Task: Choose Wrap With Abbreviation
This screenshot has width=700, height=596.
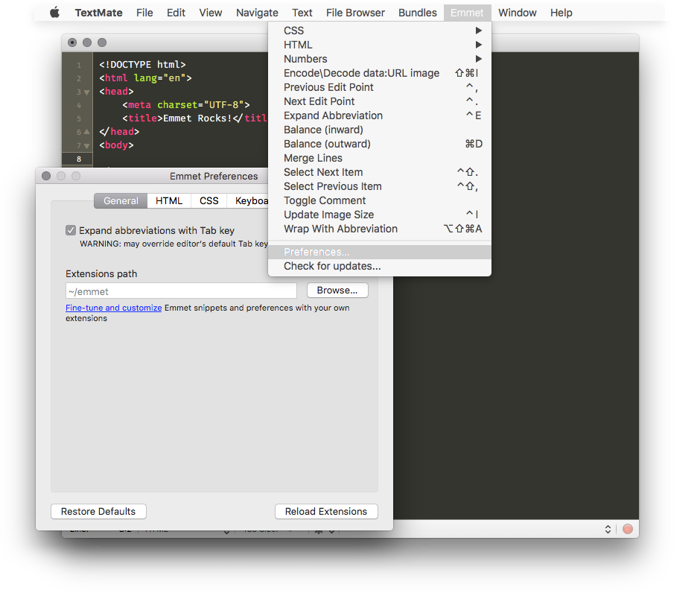Action: 380,229
